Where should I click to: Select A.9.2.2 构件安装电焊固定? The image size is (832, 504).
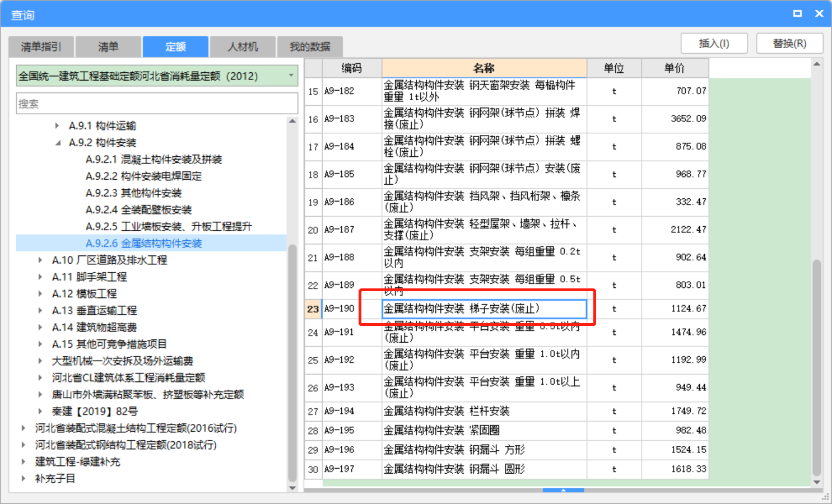coord(143,176)
